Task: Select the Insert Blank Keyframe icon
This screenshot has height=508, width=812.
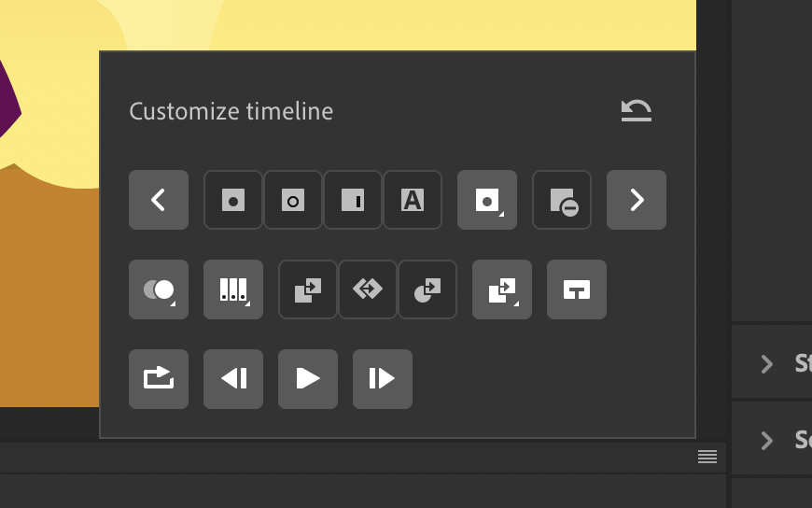Action: pos(293,200)
